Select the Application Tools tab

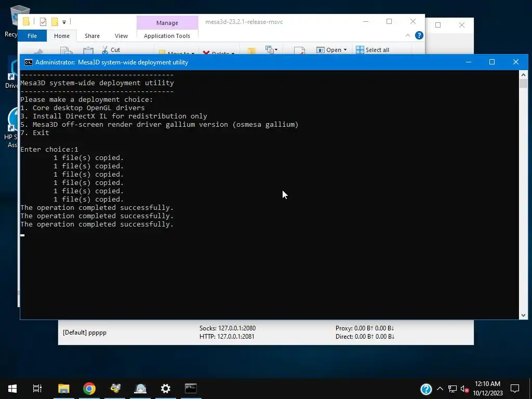coord(167,36)
